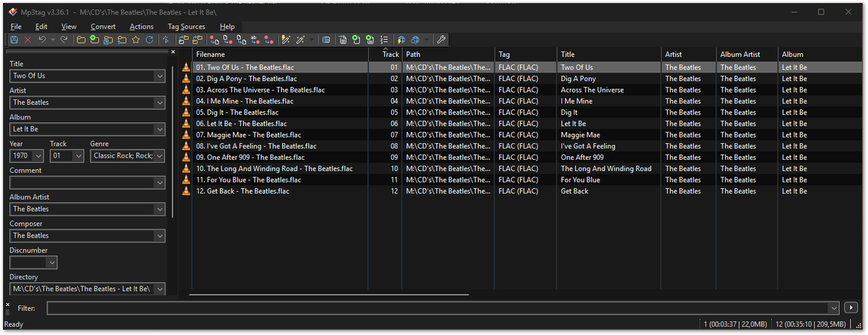Viewport: 868px width, 335px height.
Task: Open the Track 01 dropdown
Action: click(78, 156)
